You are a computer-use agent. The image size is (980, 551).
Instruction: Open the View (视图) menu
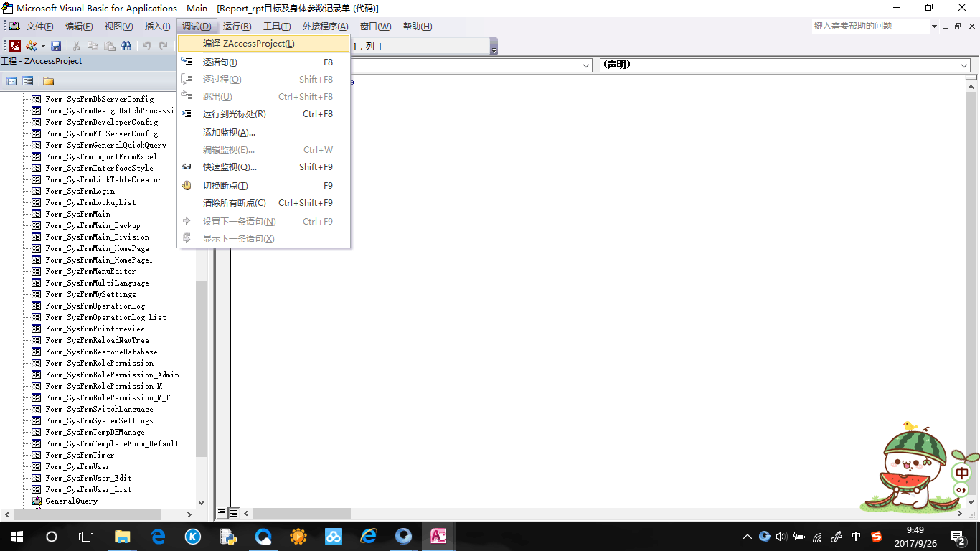tap(118, 27)
